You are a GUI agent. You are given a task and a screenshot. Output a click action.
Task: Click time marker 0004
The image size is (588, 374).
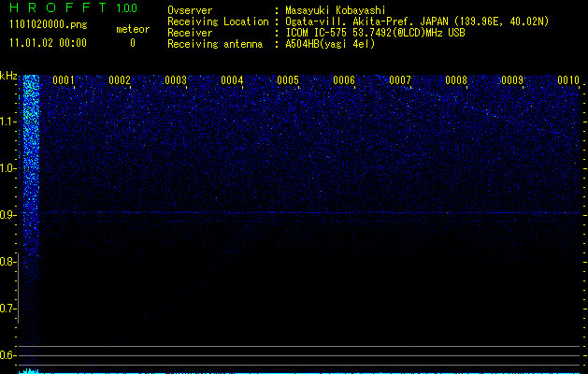(x=232, y=80)
